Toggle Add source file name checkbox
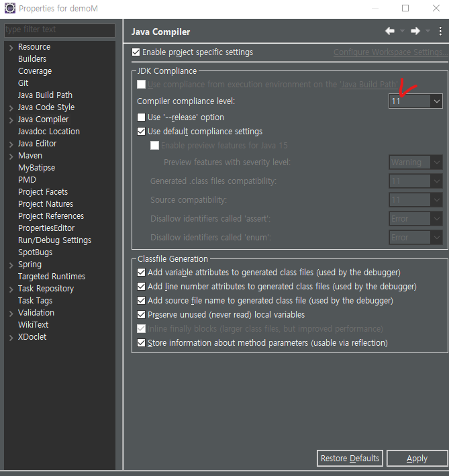Viewport: 449px width, 476px height. (x=141, y=301)
